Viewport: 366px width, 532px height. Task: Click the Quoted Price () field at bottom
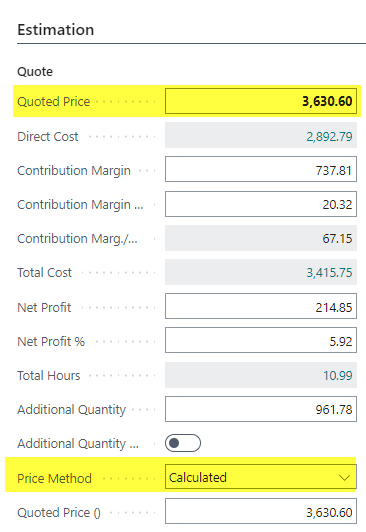click(x=261, y=511)
